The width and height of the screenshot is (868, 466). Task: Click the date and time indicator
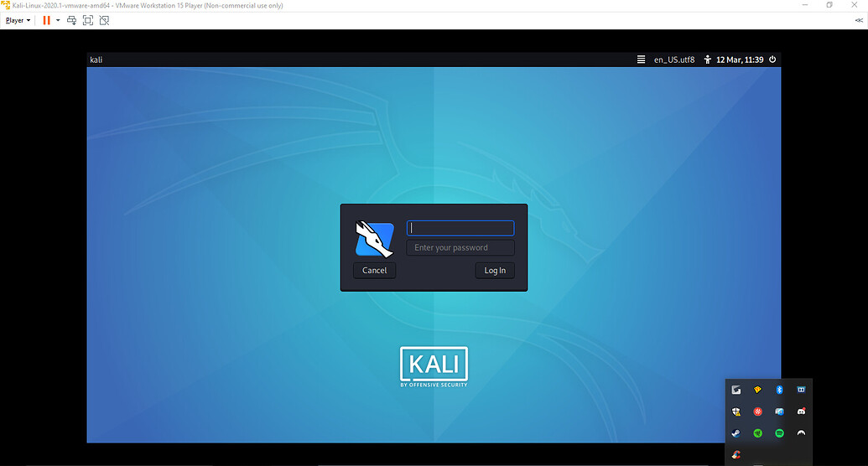(739, 60)
